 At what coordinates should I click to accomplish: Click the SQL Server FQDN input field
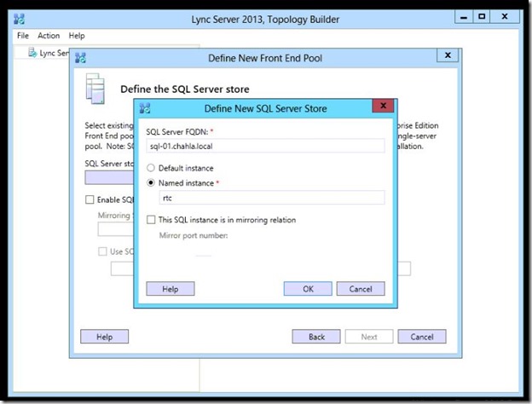pyautogui.click(x=265, y=146)
